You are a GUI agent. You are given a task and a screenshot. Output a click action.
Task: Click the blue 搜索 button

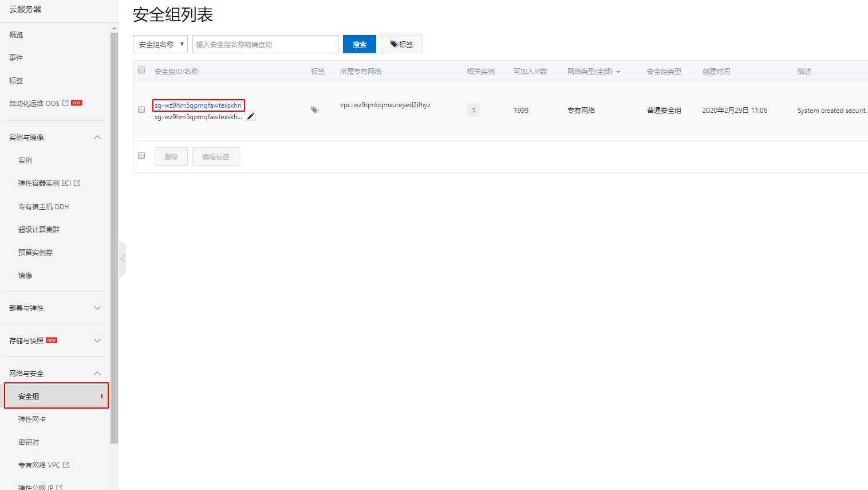360,44
